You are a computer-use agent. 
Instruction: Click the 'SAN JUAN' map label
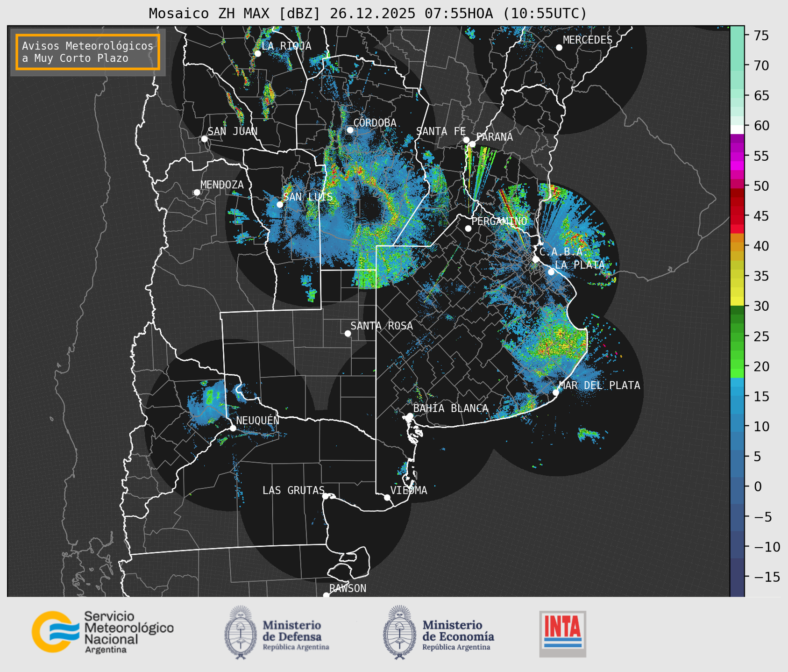coord(233,131)
